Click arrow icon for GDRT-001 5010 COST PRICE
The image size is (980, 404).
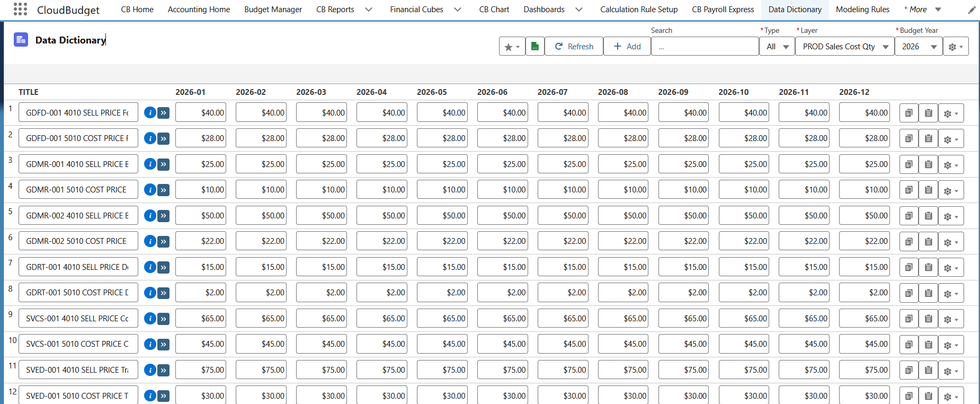click(164, 293)
